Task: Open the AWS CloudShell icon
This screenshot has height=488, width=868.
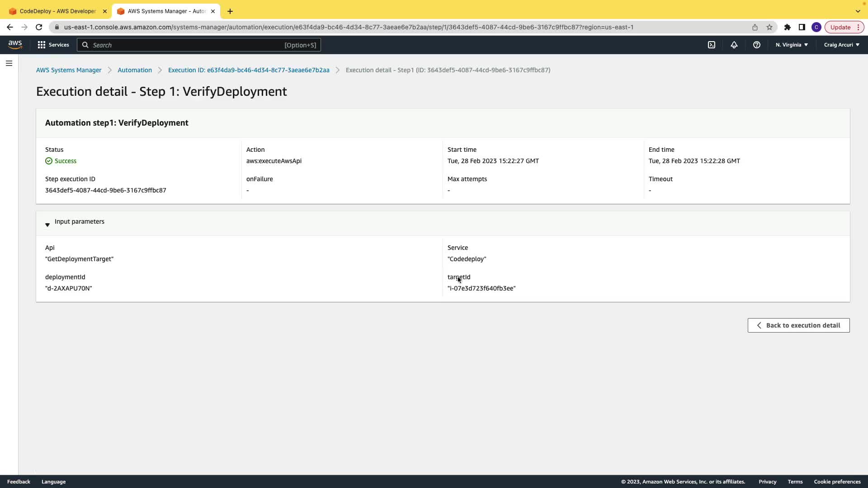Action: (712, 45)
